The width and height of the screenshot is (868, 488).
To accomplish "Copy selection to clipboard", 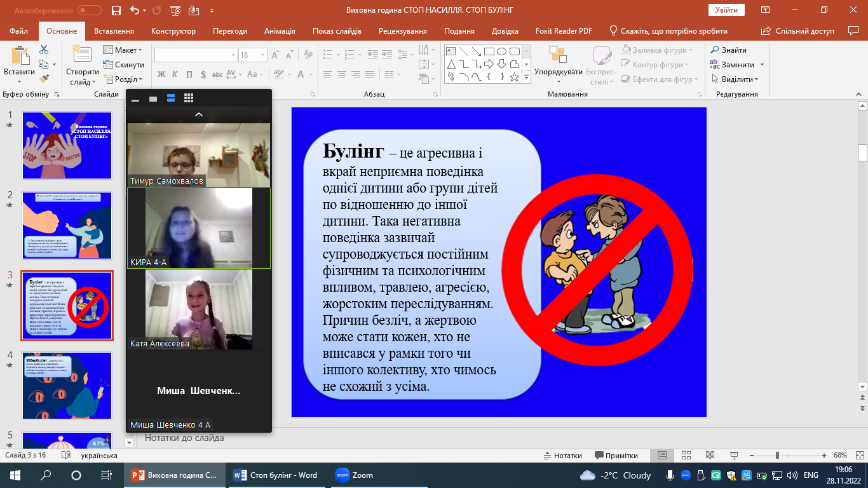I will [43, 64].
